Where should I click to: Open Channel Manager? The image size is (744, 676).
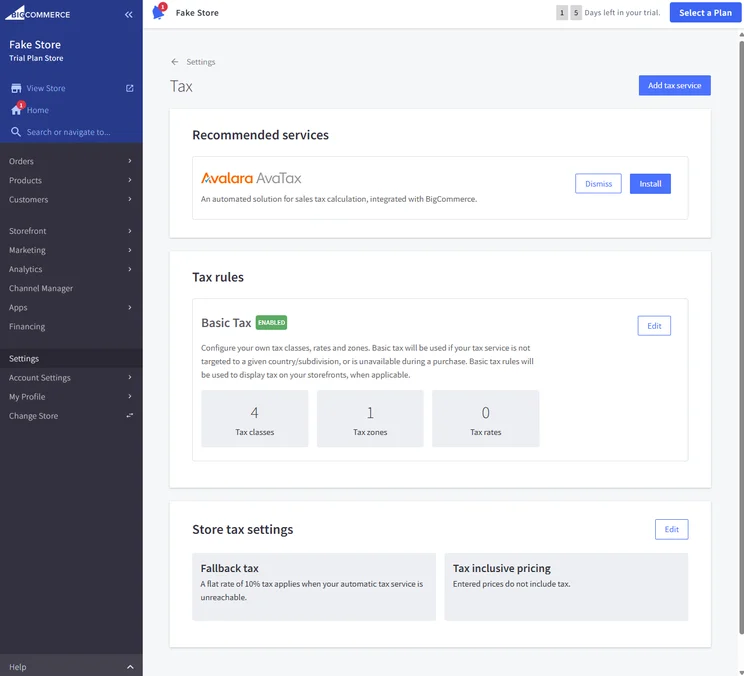click(71, 288)
